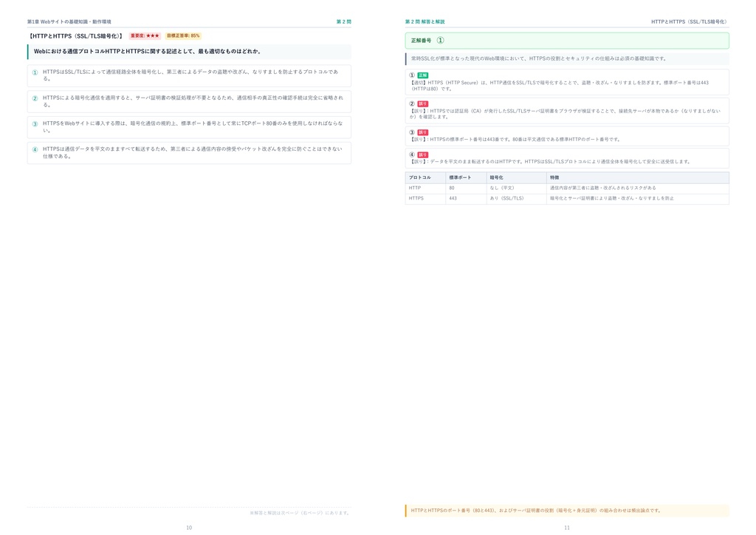The image size is (756, 535).
Task: Click the red 誤り badge in explanation ②
Action: point(423,103)
